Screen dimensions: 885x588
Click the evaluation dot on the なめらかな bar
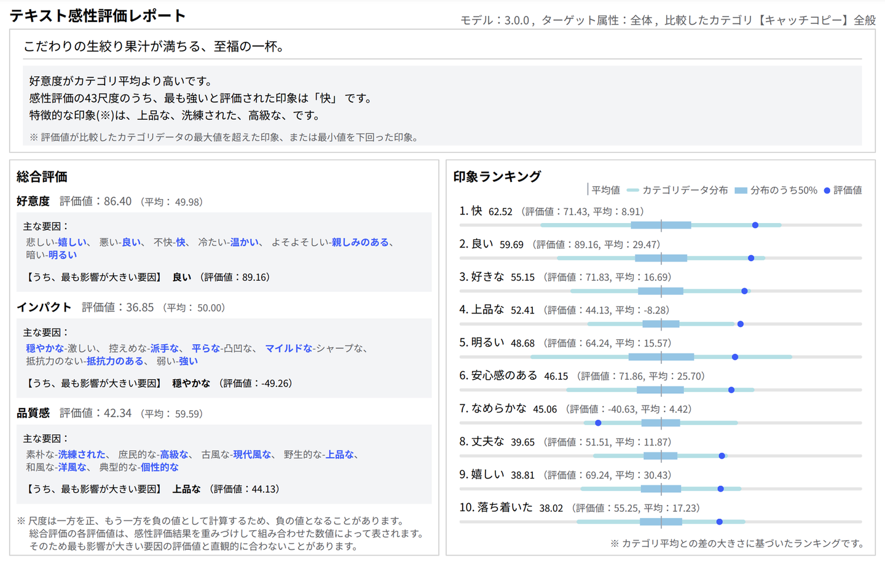(x=598, y=423)
